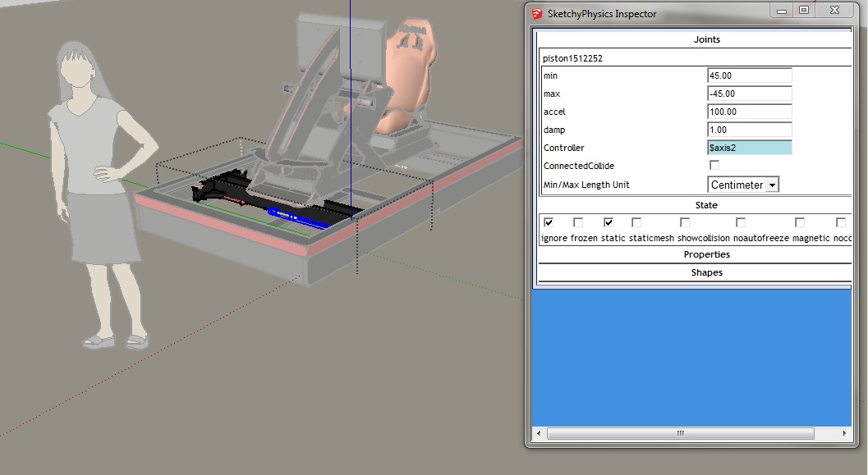Collapse the State section header
868x475 pixels.
click(706, 205)
